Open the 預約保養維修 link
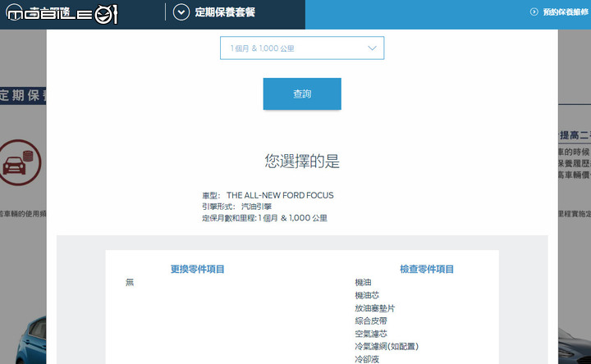This screenshot has height=364, width=591. pos(566,12)
